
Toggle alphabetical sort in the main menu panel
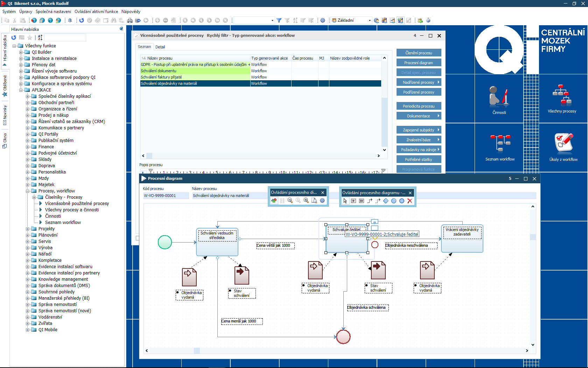pyautogui.click(x=40, y=38)
